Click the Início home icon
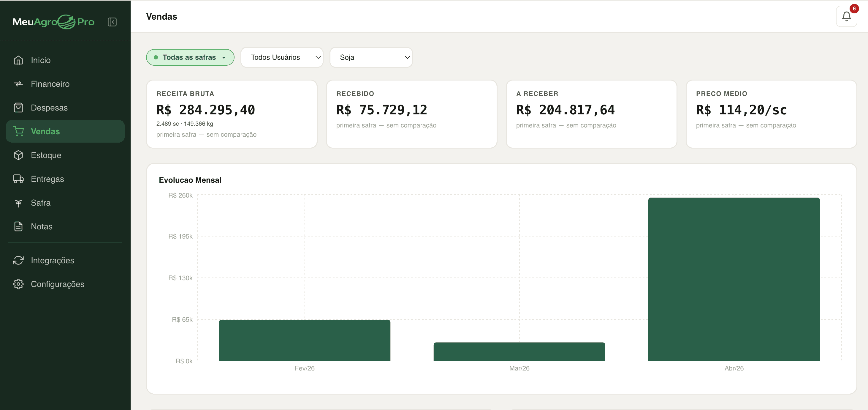The height and width of the screenshot is (410, 868). point(18,60)
